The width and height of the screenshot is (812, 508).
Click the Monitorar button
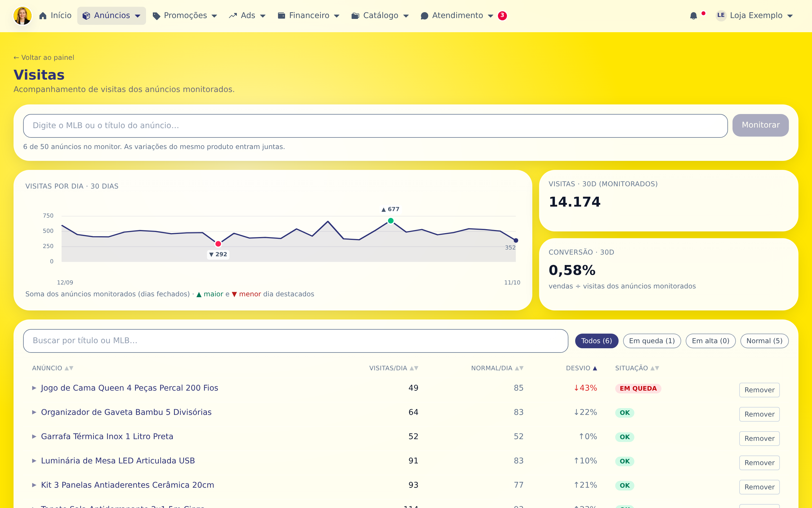coord(760,125)
